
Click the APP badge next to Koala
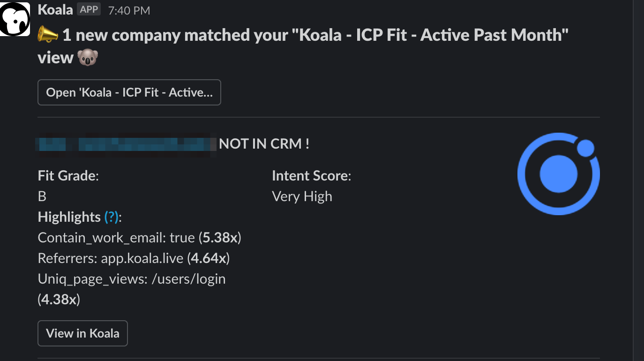pyautogui.click(x=89, y=9)
